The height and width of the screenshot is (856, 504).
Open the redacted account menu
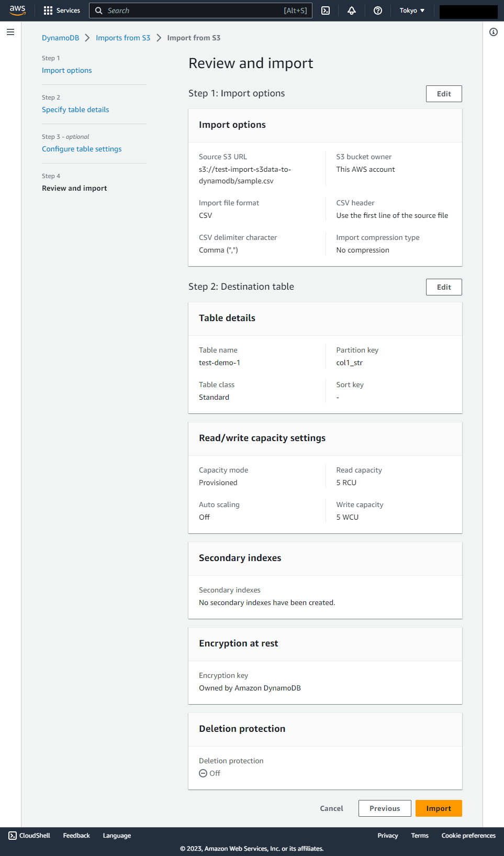point(468,12)
